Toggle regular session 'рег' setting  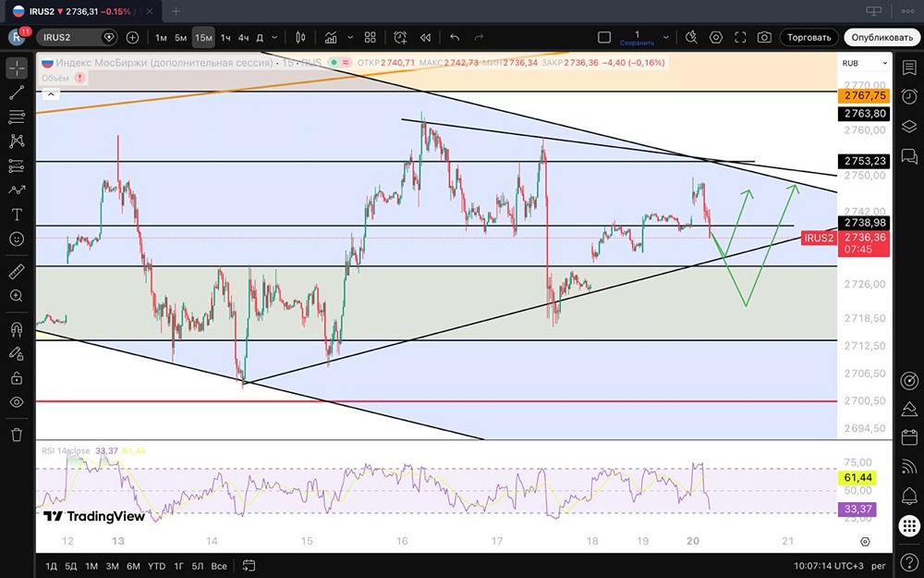pyautogui.click(x=879, y=566)
